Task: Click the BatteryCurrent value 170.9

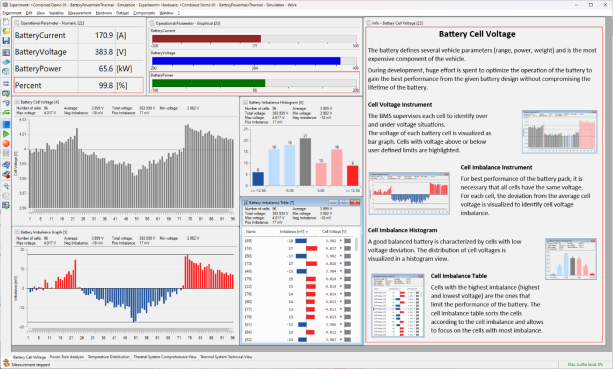Action: (104, 35)
